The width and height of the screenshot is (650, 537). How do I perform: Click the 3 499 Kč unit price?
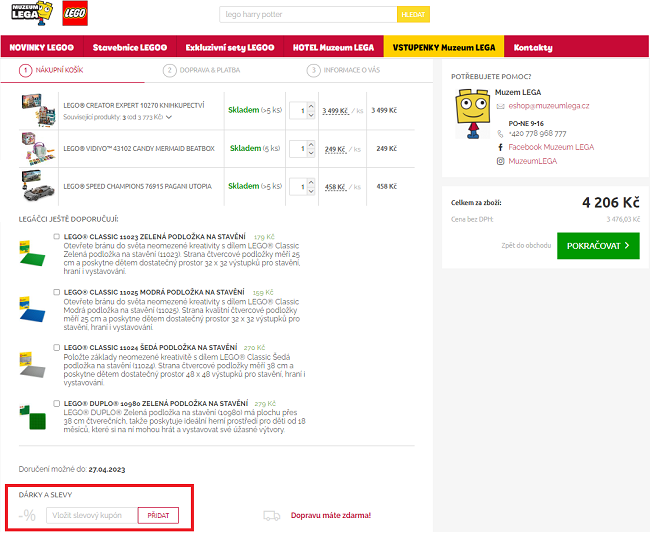tap(336, 111)
